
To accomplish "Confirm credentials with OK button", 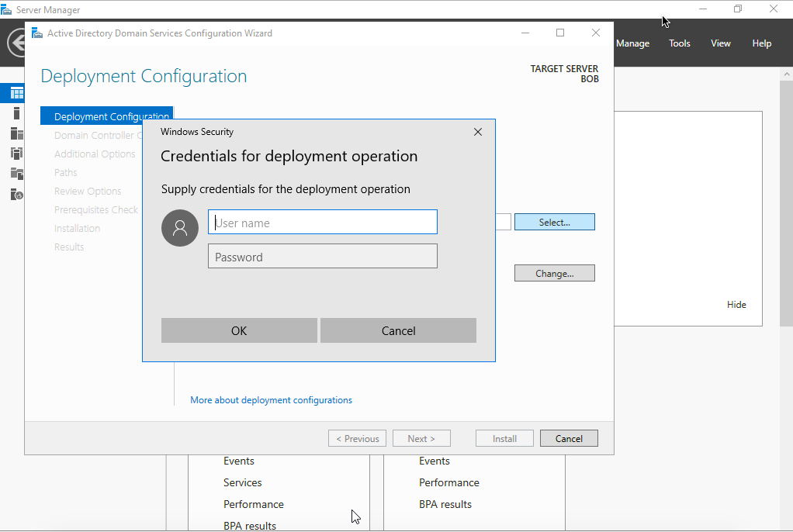I will coord(239,330).
